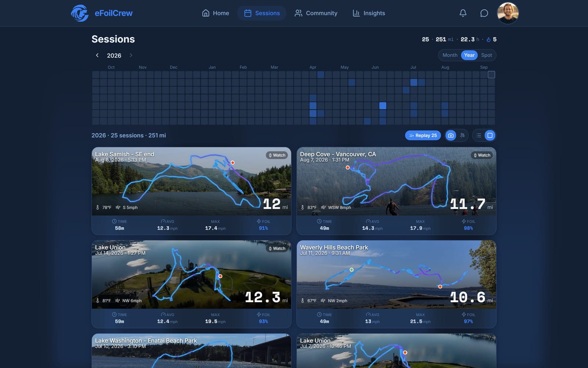Click the Watch badge on Deep Cove card
This screenshot has width=588, height=368.
pyautogui.click(x=482, y=155)
